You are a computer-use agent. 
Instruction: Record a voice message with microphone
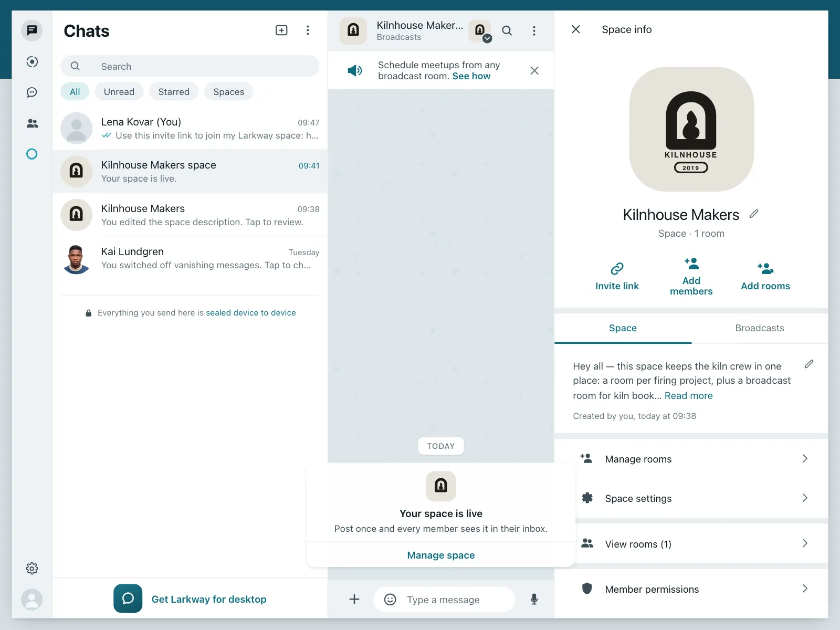click(534, 599)
